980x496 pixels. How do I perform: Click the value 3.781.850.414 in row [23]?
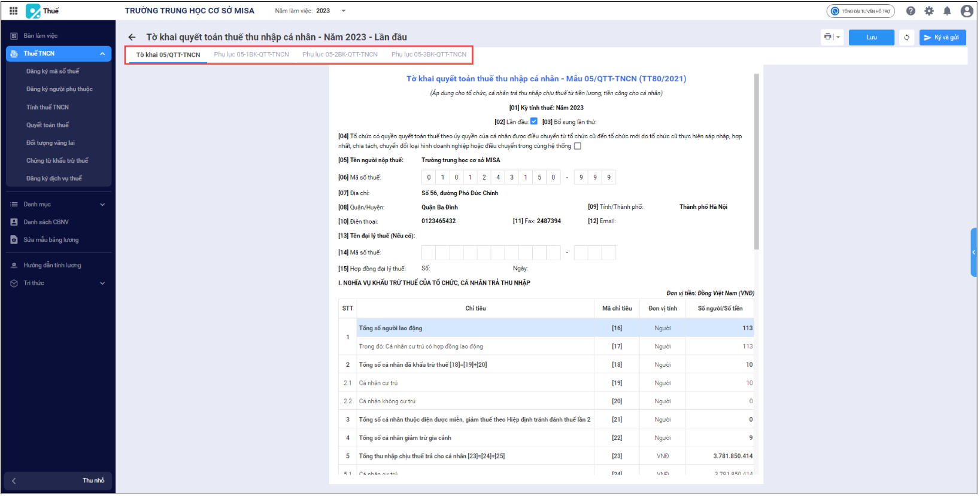click(x=733, y=457)
